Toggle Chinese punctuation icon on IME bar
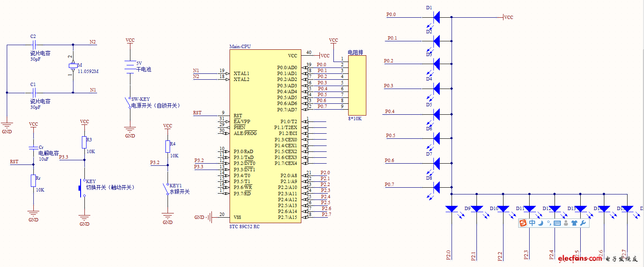The image size is (644, 267). [x=549, y=223]
